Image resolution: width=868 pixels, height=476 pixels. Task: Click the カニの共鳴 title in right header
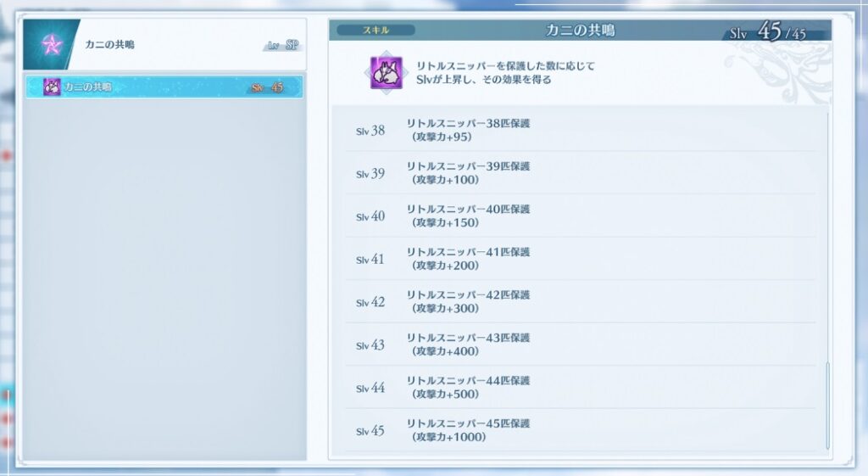tap(581, 31)
